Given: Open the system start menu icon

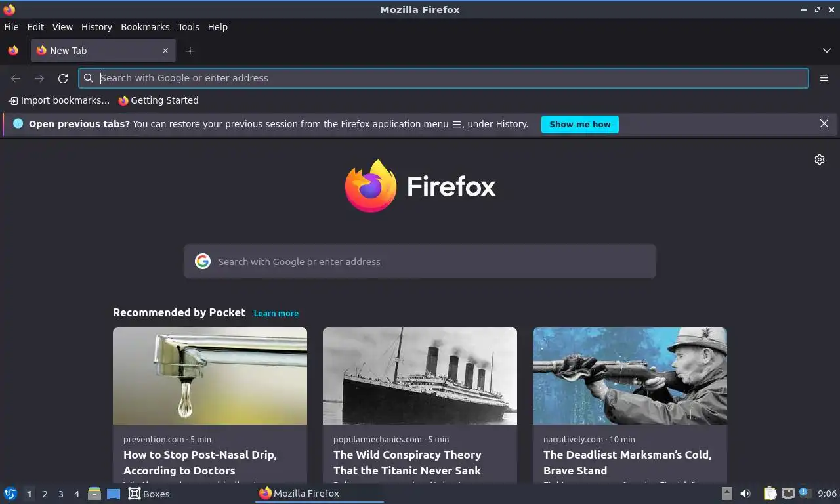Looking at the screenshot, I should (10, 493).
